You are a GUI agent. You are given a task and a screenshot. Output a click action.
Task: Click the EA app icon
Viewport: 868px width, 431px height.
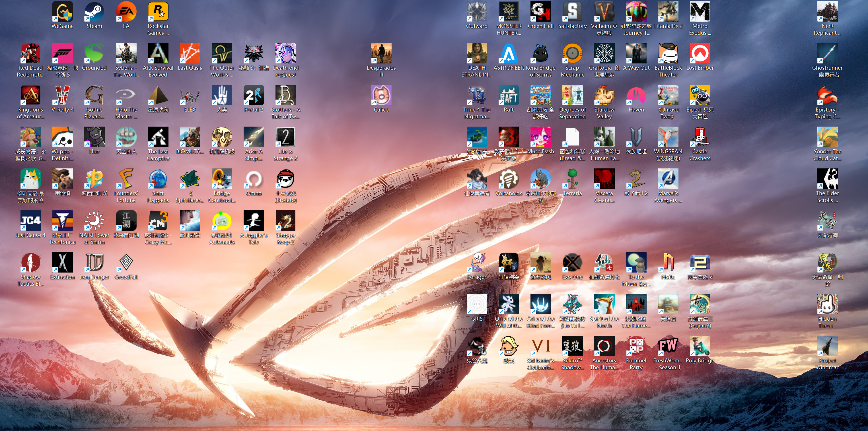(126, 11)
